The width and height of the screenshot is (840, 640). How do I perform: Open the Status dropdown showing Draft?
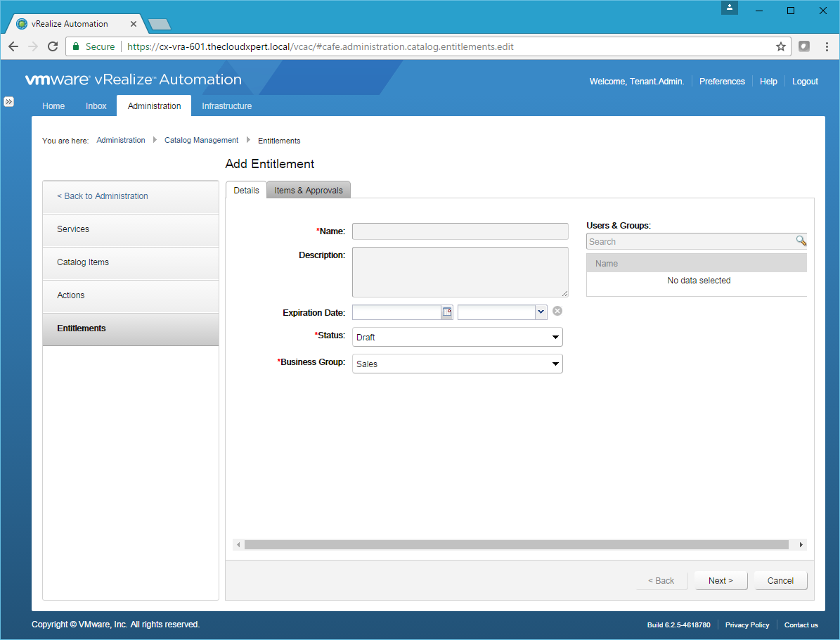click(x=457, y=338)
